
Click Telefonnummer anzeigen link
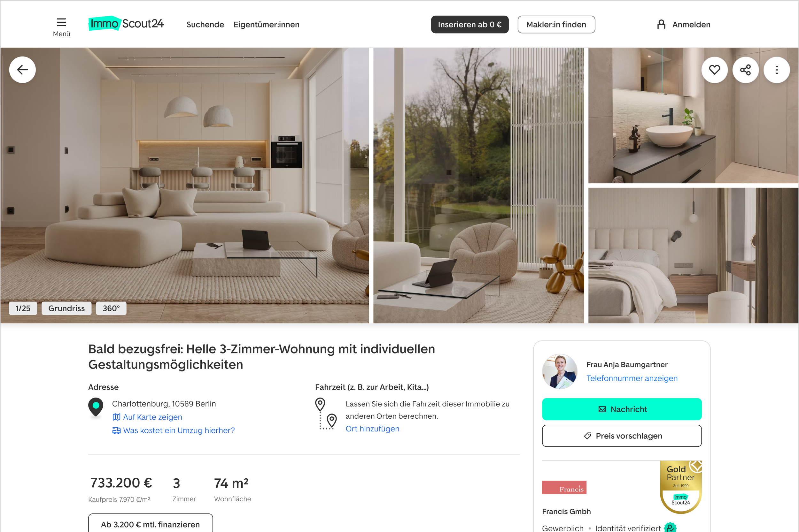(x=632, y=378)
